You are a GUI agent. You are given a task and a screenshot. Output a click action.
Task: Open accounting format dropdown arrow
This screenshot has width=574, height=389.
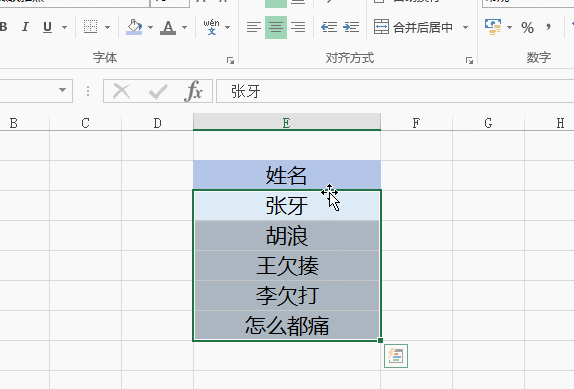pyautogui.click(x=509, y=27)
